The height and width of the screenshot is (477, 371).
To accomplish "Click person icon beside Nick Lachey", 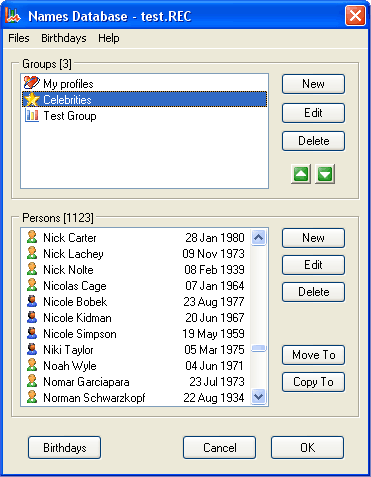I will 32,253.
